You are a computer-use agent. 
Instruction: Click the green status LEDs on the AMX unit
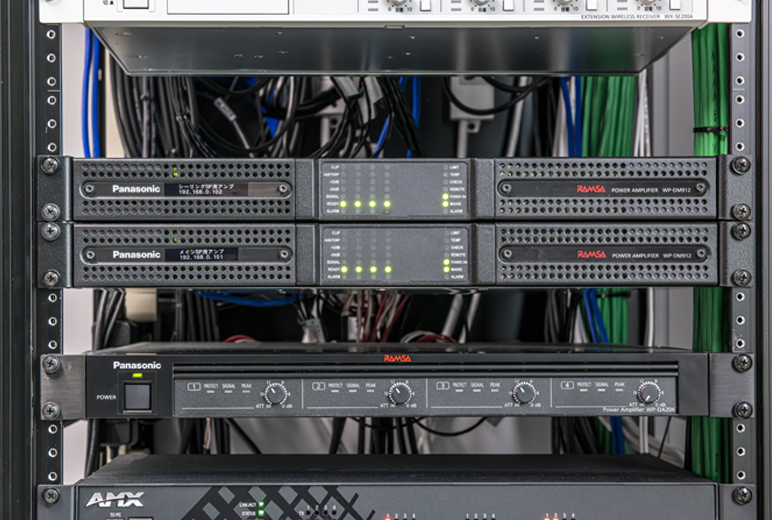click(262, 508)
